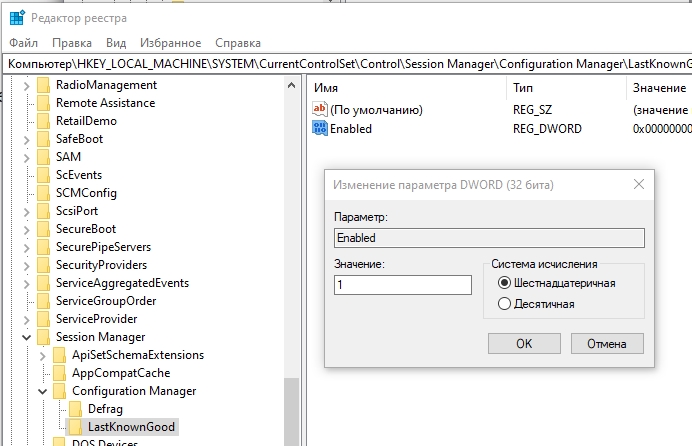Select the RetailDemo folder icon

[43, 121]
